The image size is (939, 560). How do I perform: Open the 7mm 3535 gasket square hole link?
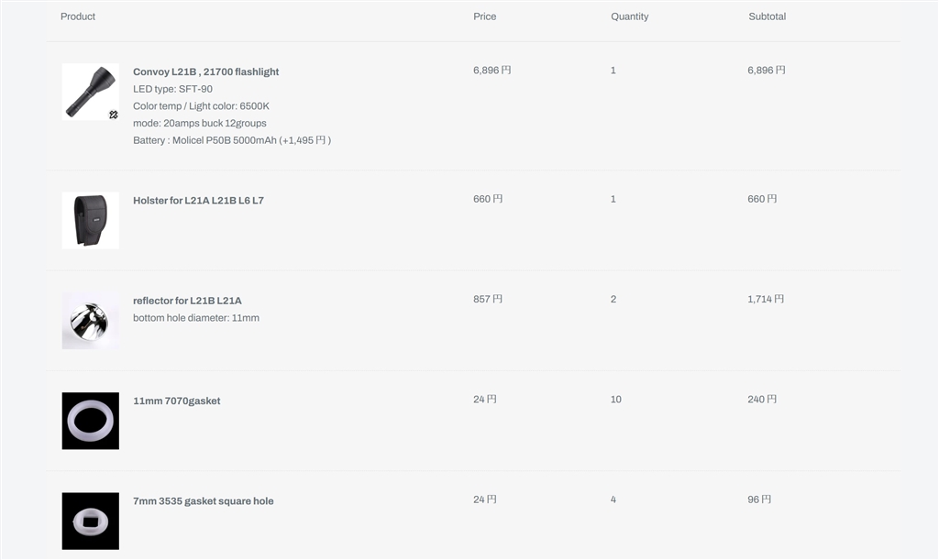203,501
